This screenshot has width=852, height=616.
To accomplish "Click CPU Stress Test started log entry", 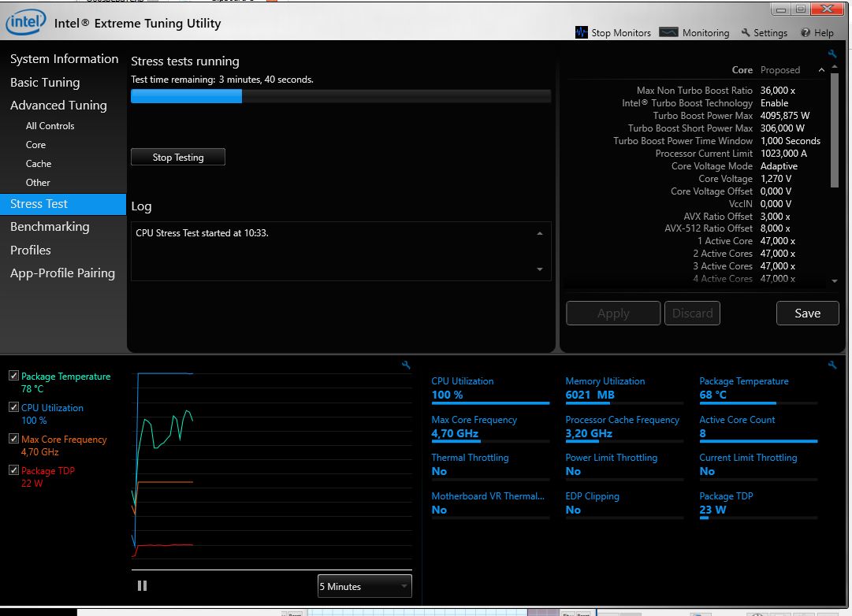I will 202,233.
